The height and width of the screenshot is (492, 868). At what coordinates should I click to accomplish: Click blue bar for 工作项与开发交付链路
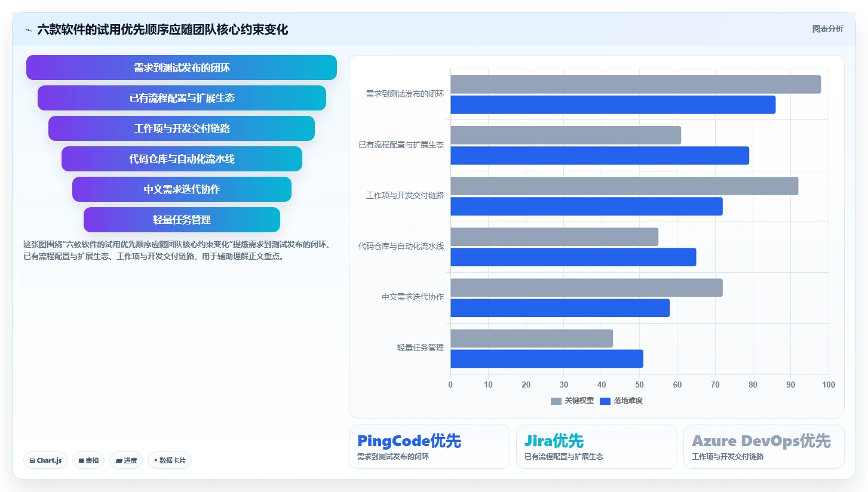click(x=587, y=206)
